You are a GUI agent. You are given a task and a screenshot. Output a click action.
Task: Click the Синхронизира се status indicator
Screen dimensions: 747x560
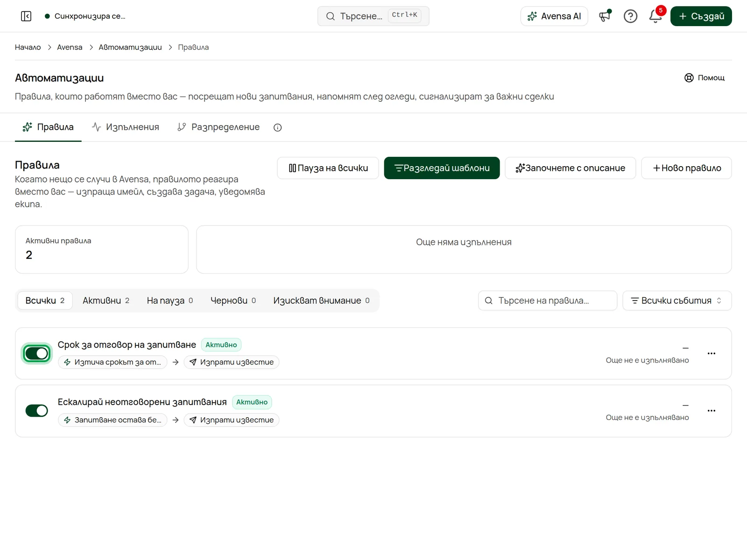pyautogui.click(x=85, y=16)
